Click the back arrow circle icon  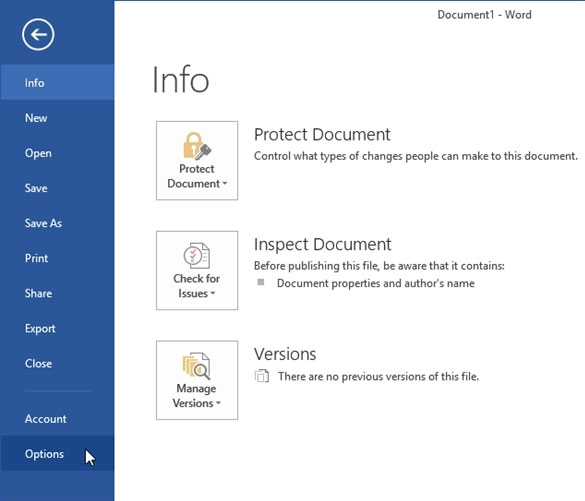pyautogui.click(x=38, y=35)
